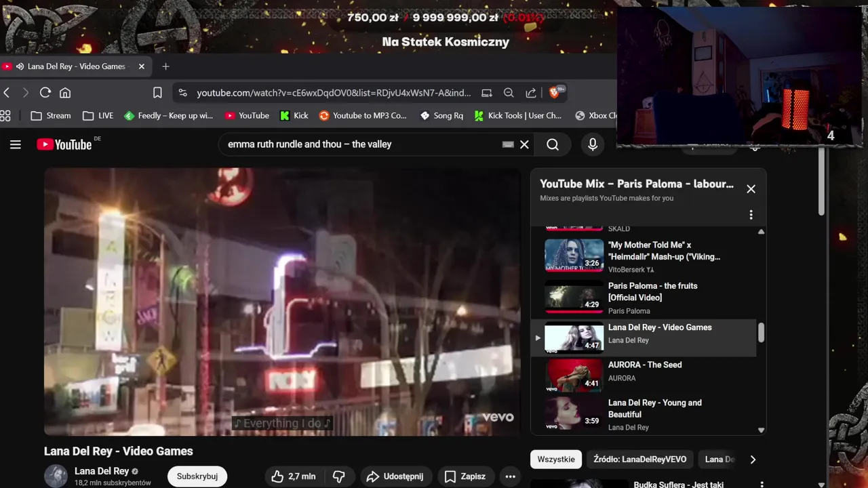
Task: Click the video player area
Action: [282, 302]
